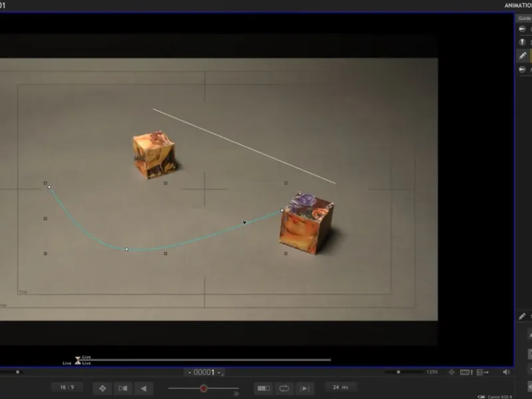Click the play-to-end frame button
Screen dimensions: 532x399
coord(305,388)
